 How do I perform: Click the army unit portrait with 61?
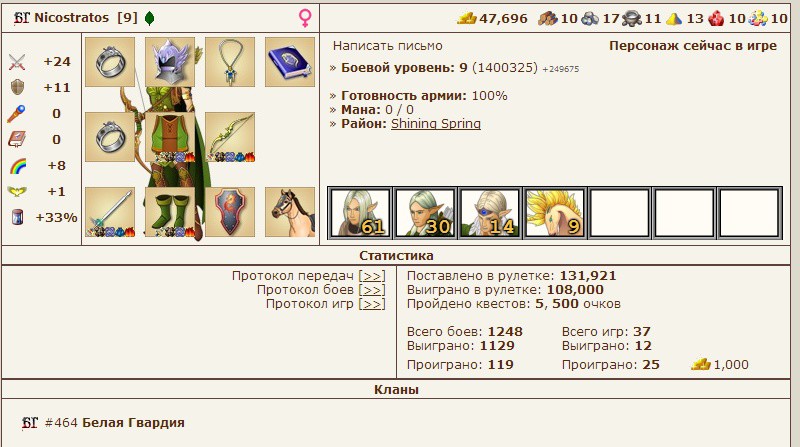click(x=361, y=213)
